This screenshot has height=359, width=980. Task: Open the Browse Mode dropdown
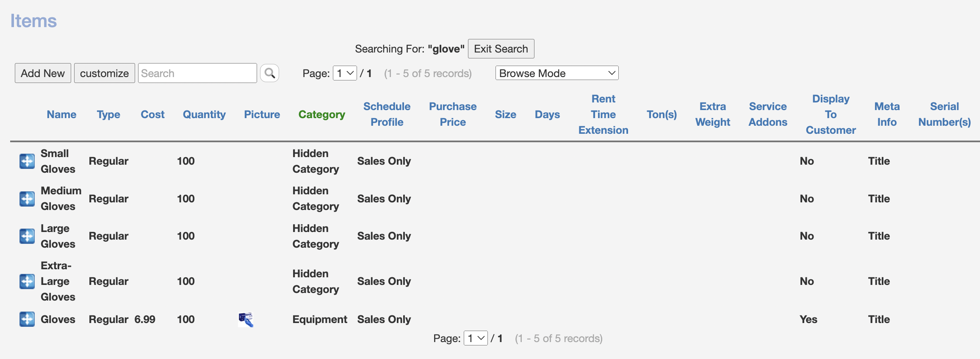556,73
